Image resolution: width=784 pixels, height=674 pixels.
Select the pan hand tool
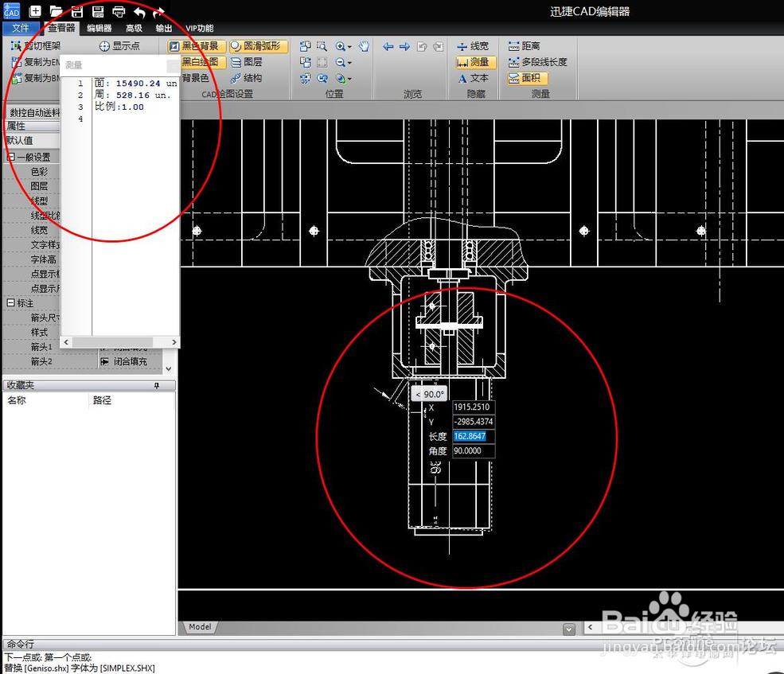click(364, 46)
